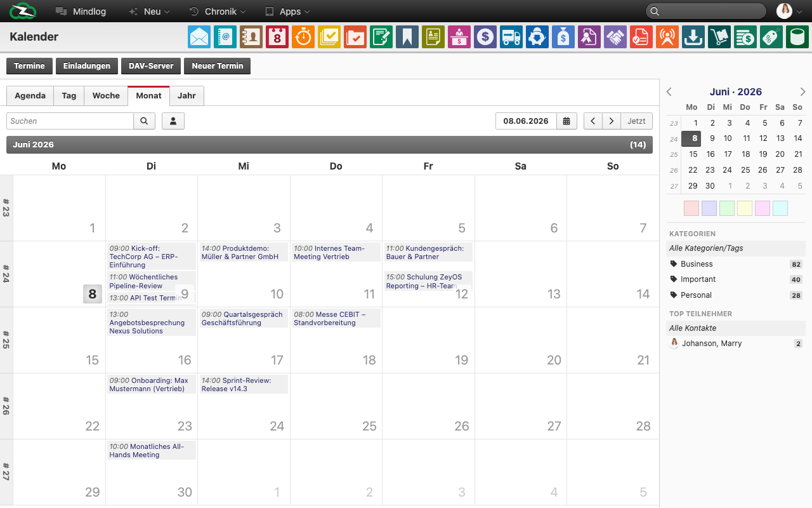Click the Neuer Termin button
The image size is (812, 508).
[x=218, y=66]
